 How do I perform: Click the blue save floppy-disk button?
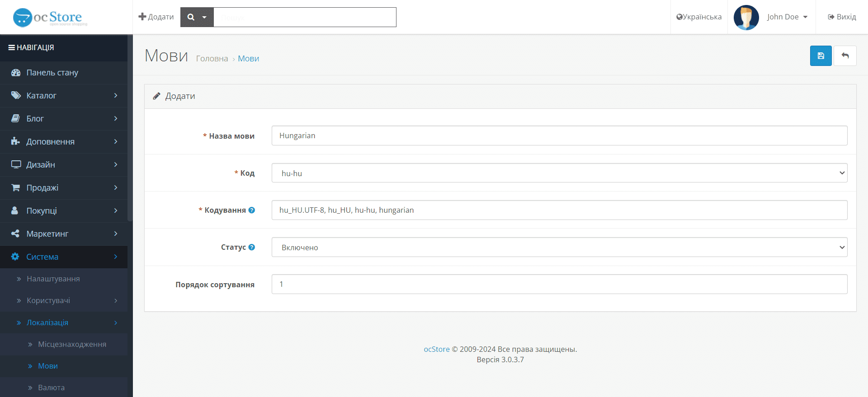click(x=821, y=56)
